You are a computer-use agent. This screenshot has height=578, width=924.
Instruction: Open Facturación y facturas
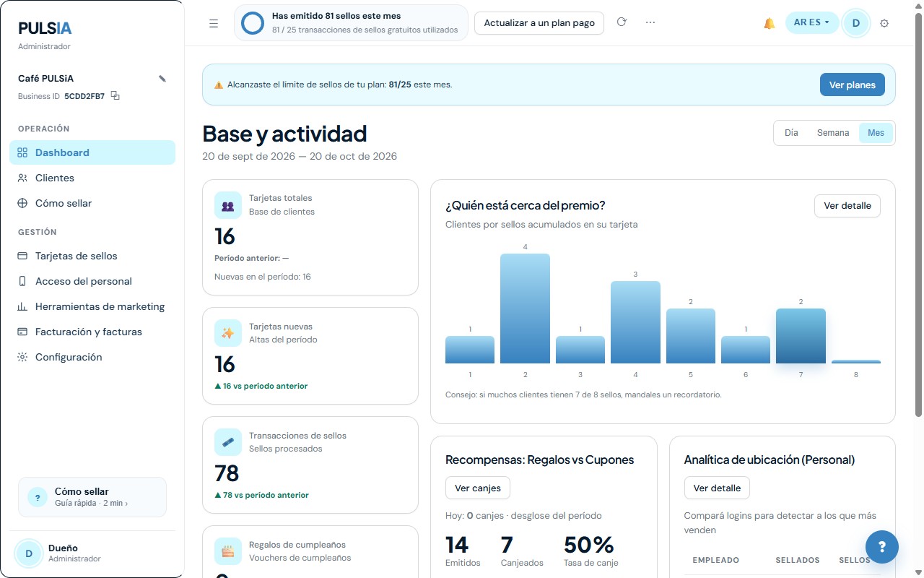coord(92,332)
